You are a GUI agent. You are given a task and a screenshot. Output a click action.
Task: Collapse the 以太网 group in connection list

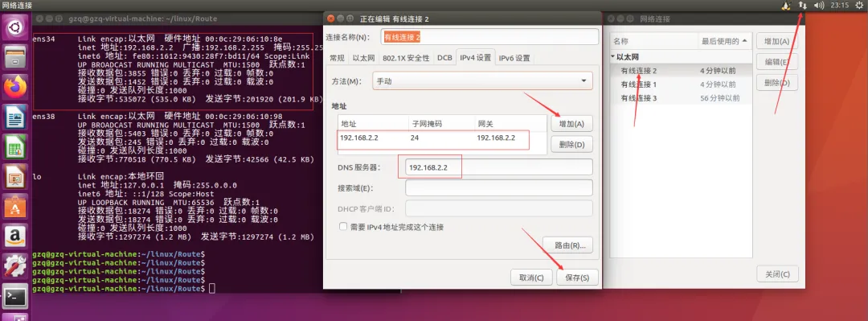click(x=612, y=56)
